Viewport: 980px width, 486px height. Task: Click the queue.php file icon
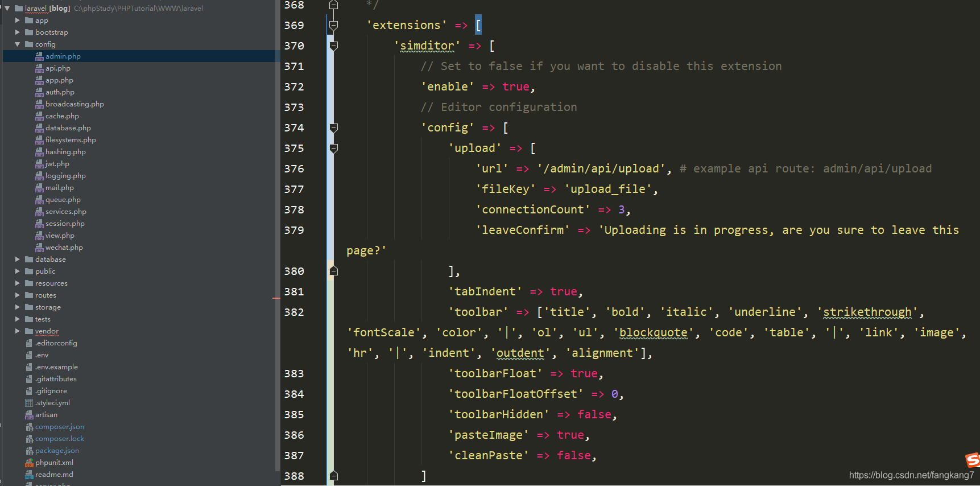click(39, 200)
